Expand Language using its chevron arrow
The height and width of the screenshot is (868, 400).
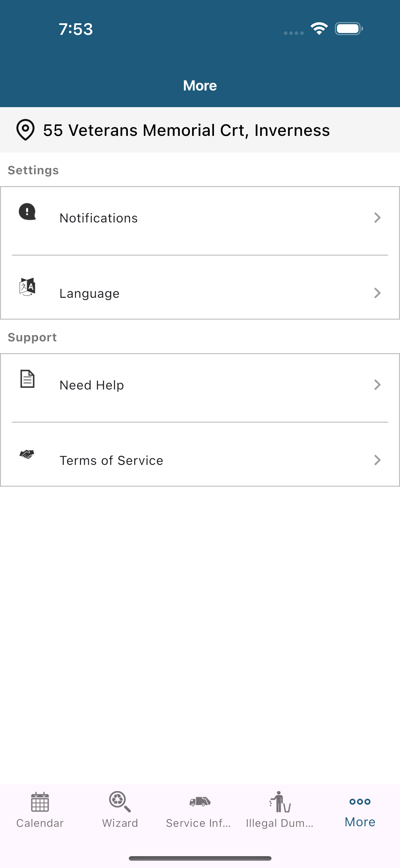(x=378, y=293)
